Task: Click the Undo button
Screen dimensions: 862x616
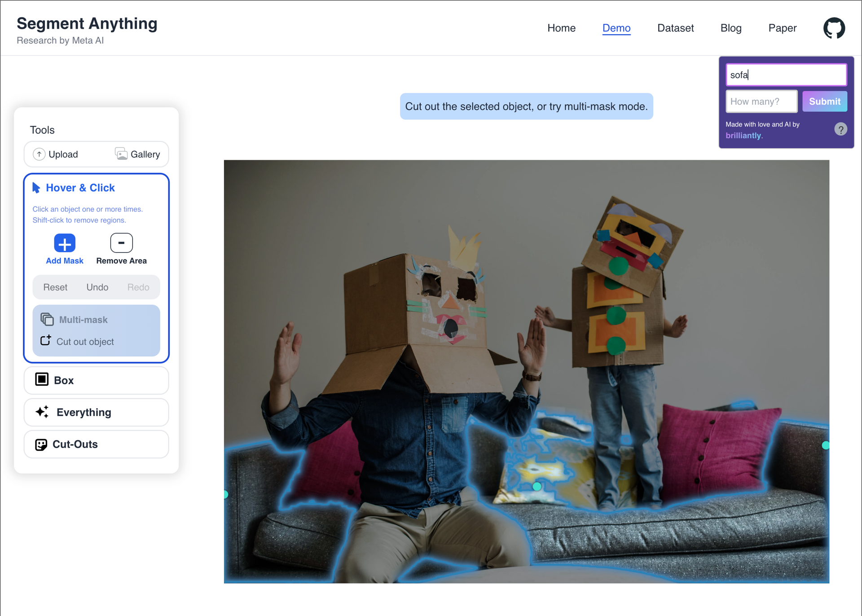Action: [x=97, y=287]
